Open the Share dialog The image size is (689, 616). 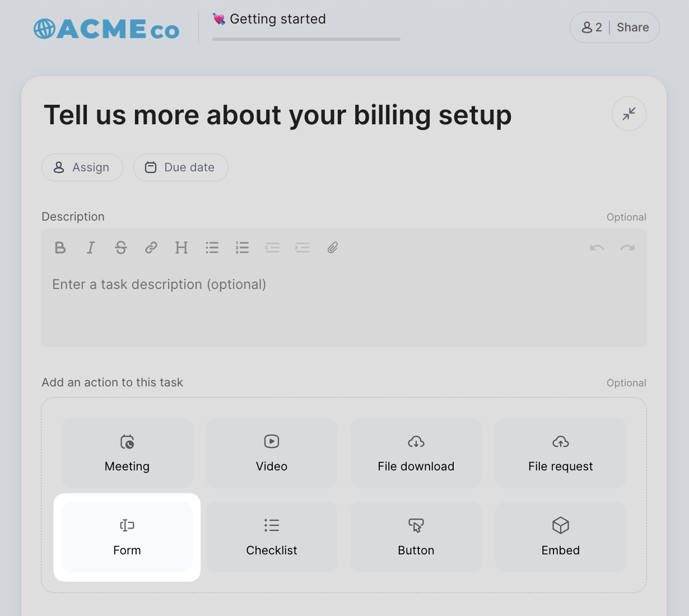[x=633, y=27]
